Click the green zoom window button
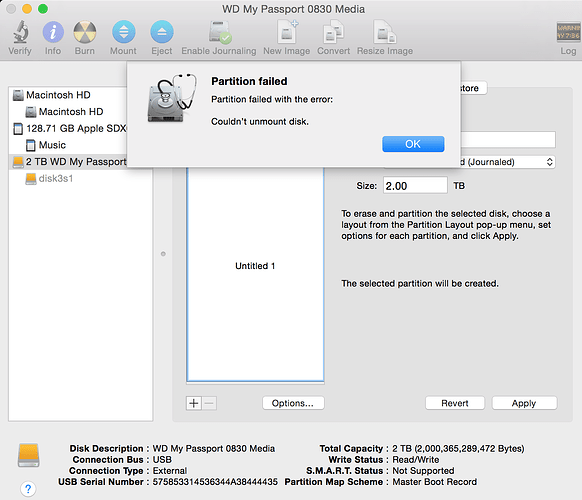Screen dimensions: 582x500 click(x=43, y=9)
